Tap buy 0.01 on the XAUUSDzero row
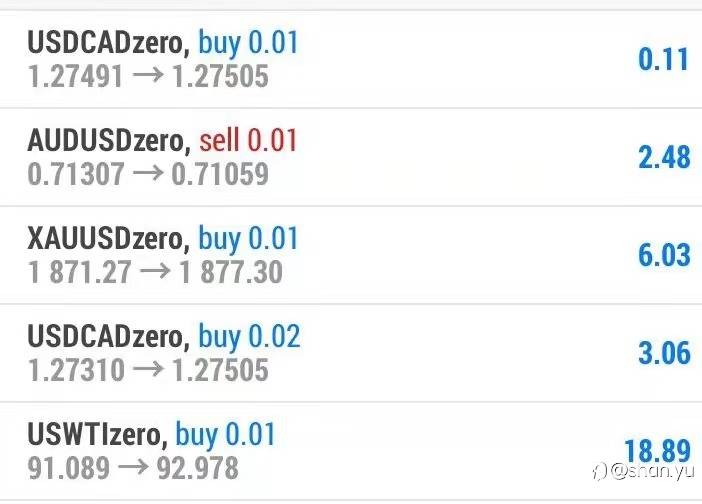Image resolution: width=702 pixels, height=504 pixels. coord(248,238)
